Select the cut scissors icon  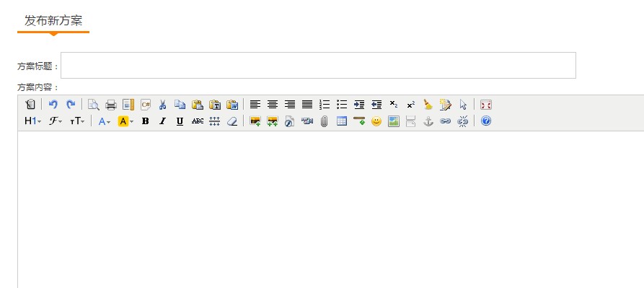coord(163,105)
